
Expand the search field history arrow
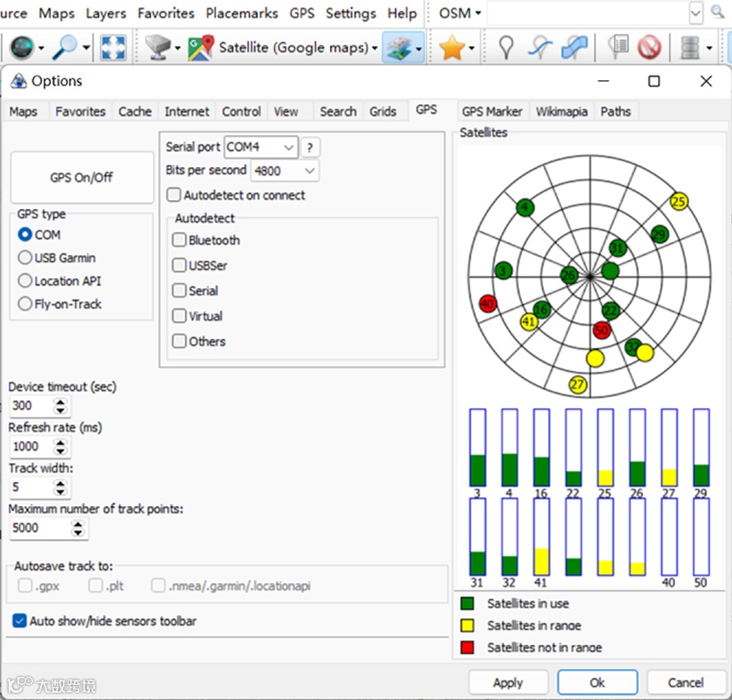[696, 13]
